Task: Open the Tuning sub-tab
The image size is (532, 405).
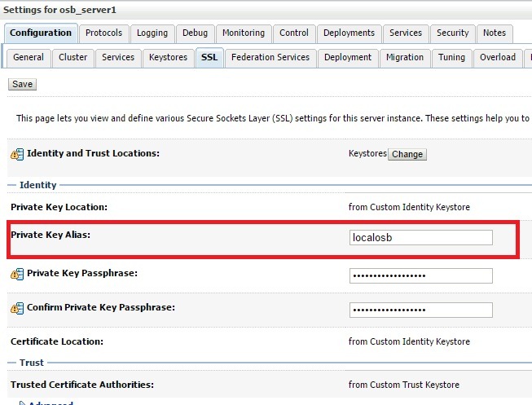Action: pyautogui.click(x=451, y=58)
